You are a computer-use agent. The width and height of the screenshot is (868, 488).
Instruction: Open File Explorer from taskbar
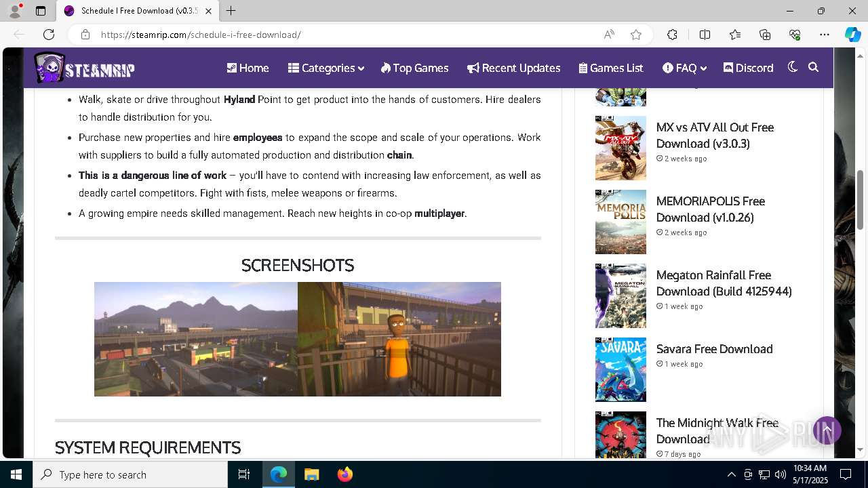[x=311, y=474]
